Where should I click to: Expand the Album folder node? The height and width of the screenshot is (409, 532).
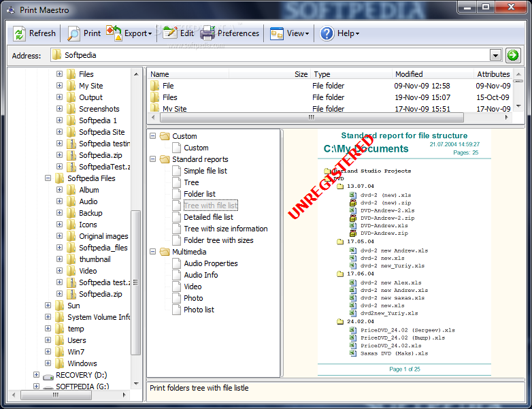59,190
